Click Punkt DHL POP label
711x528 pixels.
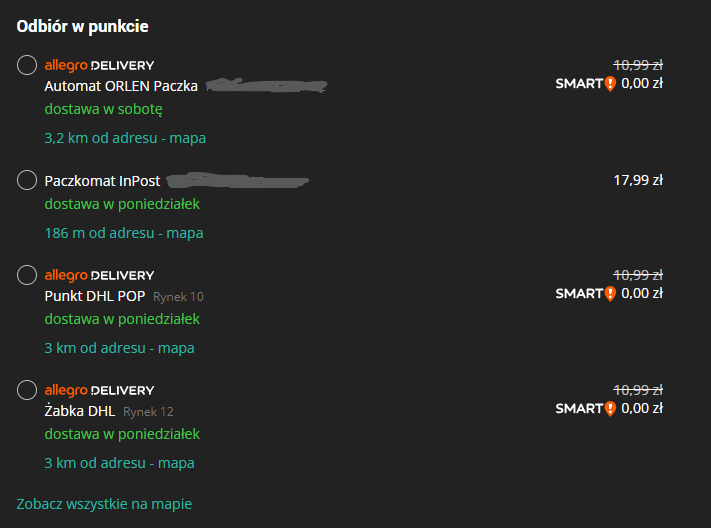pyautogui.click(x=95, y=296)
